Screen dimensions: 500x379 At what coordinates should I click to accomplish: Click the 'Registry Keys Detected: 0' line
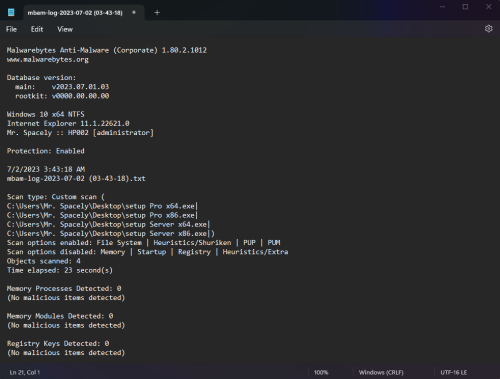tap(58, 343)
